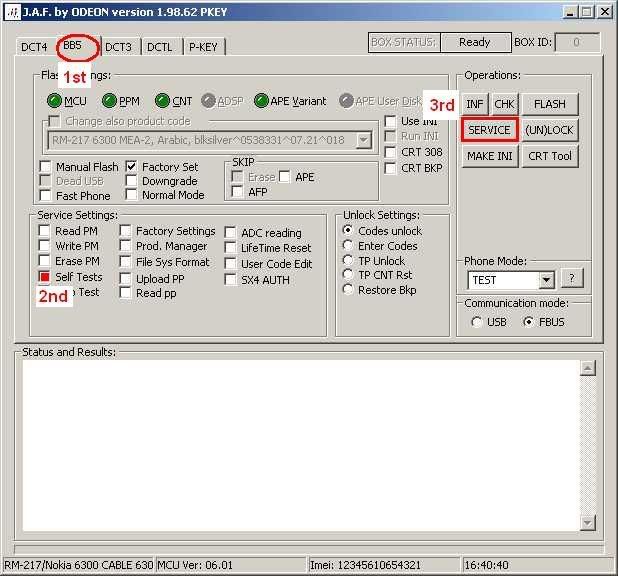
Task: Click inside the Status and Results log
Action: [x=301, y=446]
